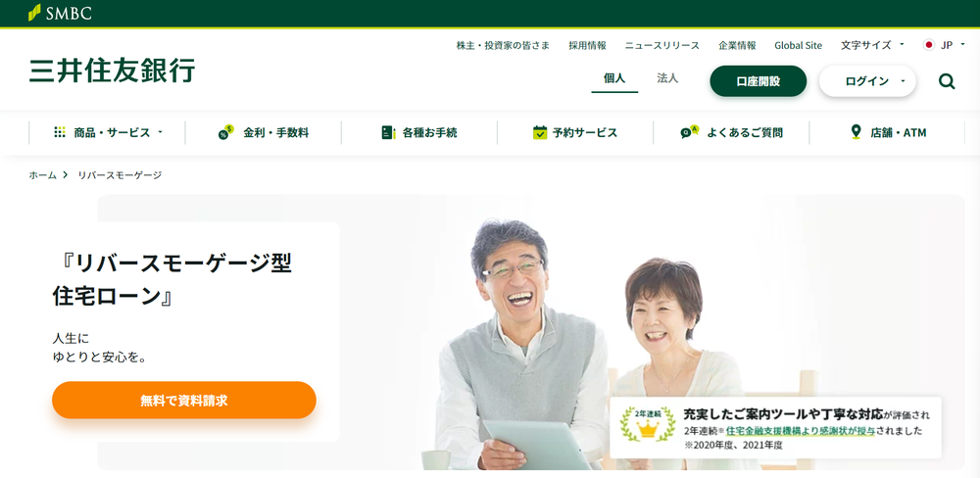980x478 pixels.
Task: Click the orange 無料で資料請求 button
Action: [x=184, y=400]
